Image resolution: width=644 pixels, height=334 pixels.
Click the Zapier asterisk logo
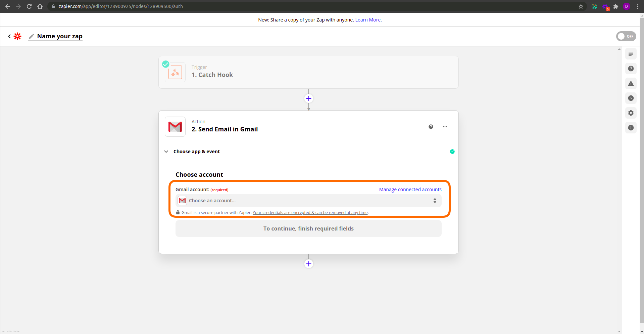click(17, 36)
